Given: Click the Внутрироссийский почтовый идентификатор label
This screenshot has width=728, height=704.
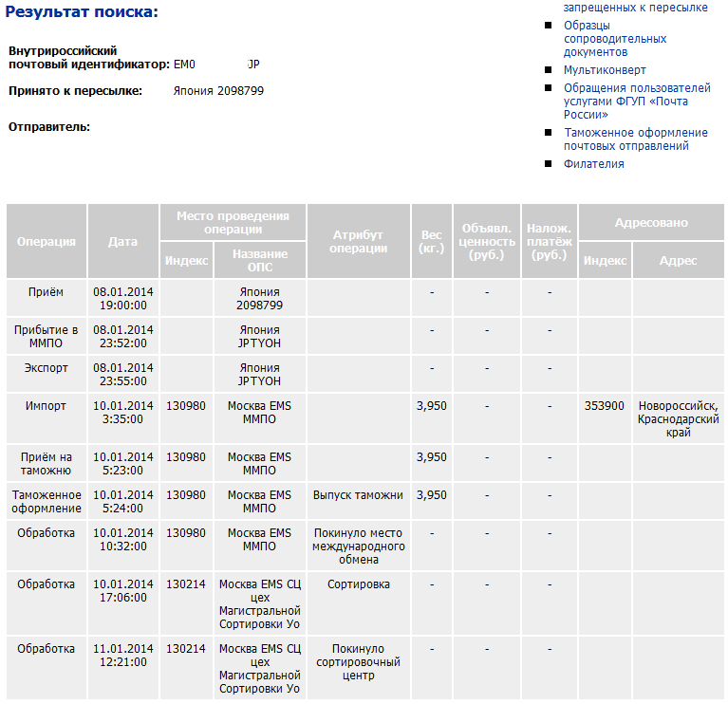Looking at the screenshot, I should coord(88,58).
